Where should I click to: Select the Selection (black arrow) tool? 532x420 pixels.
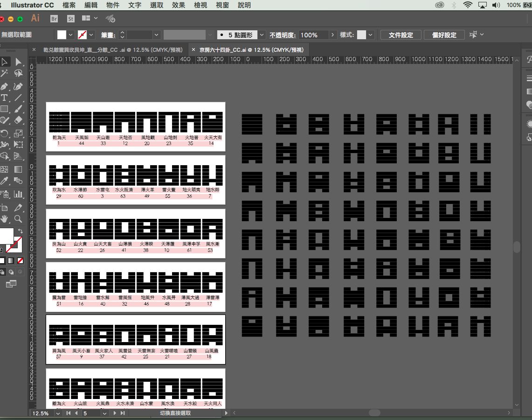[x=4, y=62]
